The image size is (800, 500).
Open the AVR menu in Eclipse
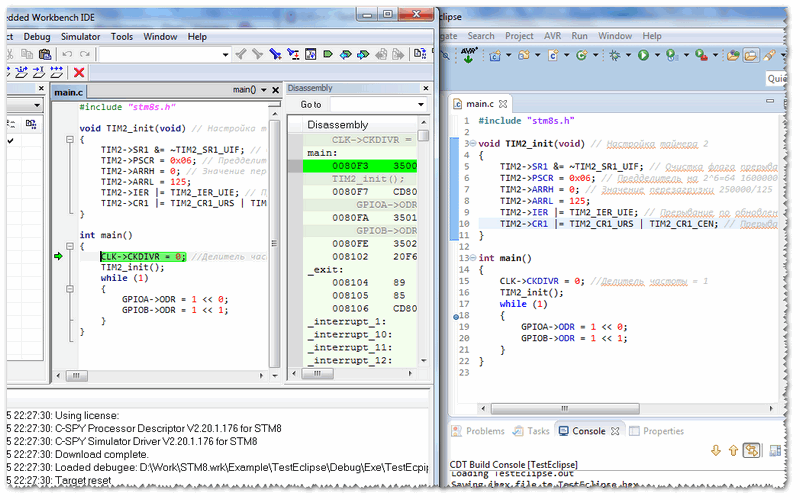pyautogui.click(x=554, y=36)
